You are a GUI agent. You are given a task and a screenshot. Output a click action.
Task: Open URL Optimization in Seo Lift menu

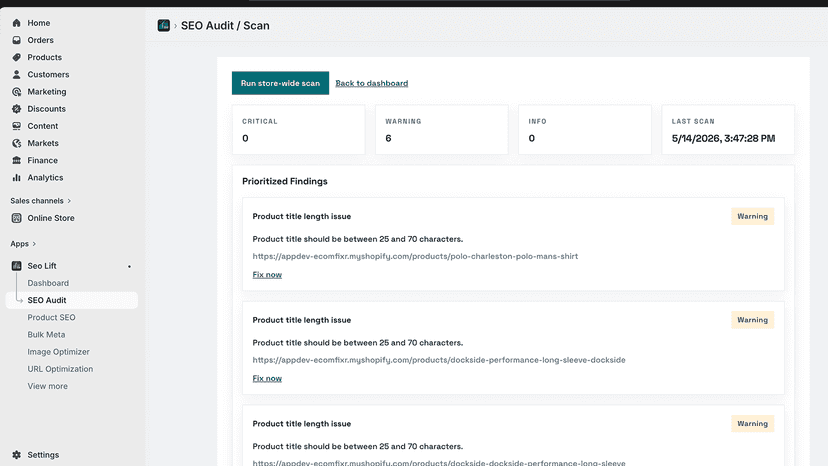coord(60,369)
